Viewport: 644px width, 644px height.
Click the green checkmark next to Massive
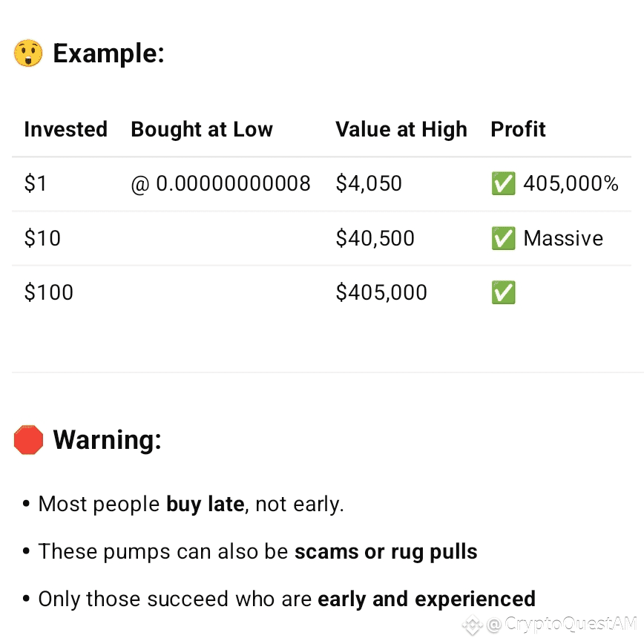pyautogui.click(x=504, y=238)
